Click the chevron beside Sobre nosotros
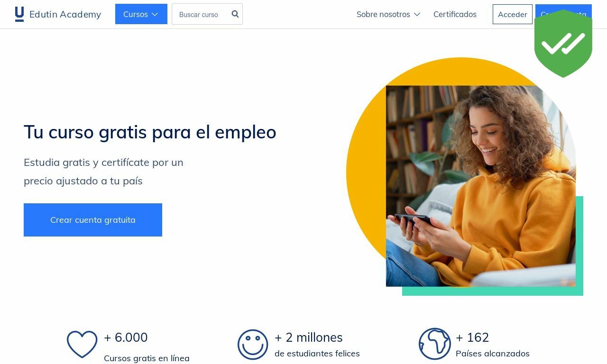607x364 pixels. [417, 15]
